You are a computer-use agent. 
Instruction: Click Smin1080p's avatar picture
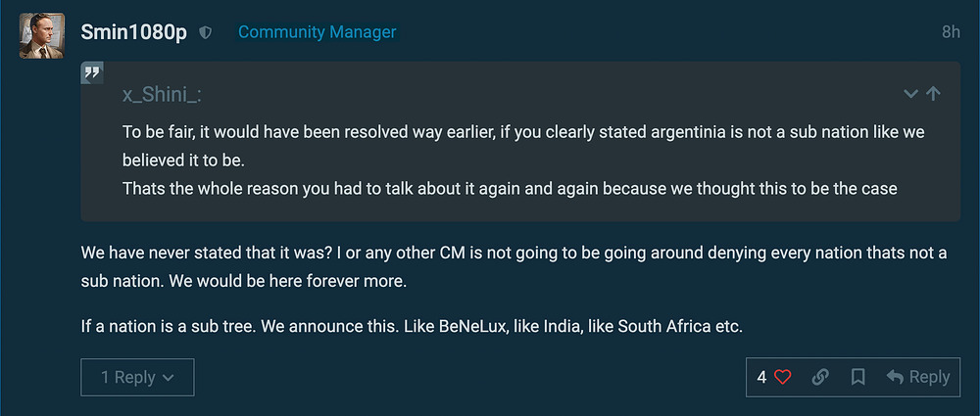[42, 36]
